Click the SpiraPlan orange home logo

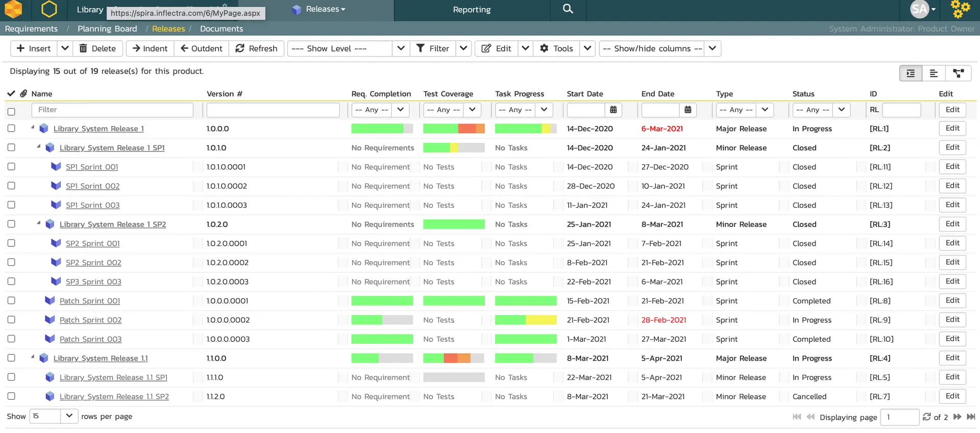(x=14, y=9)
